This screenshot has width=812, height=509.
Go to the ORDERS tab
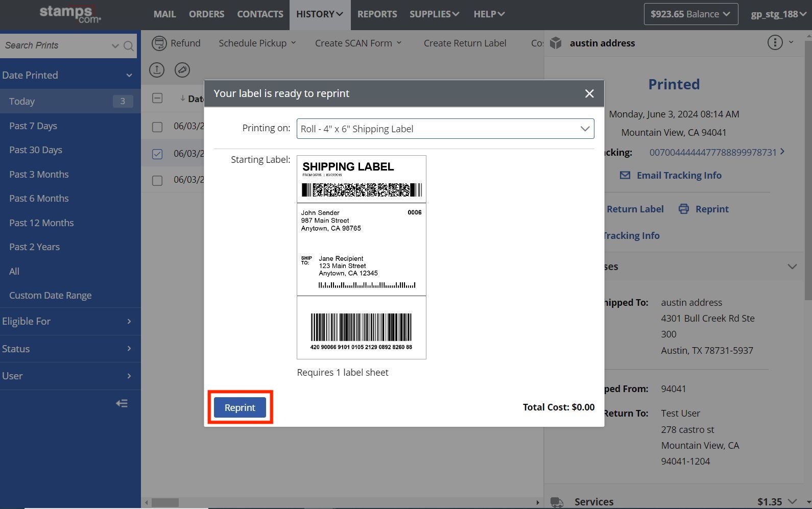click(206, 14)
